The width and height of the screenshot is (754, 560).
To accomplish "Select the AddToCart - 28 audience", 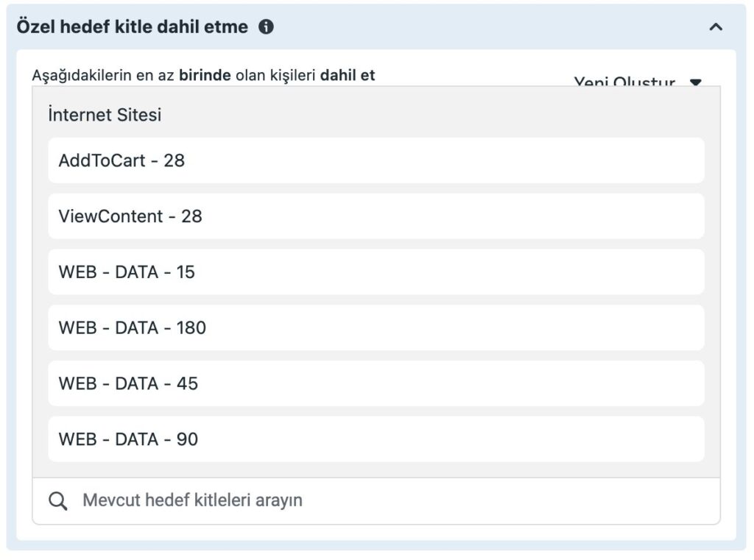I will click(376, 160).
